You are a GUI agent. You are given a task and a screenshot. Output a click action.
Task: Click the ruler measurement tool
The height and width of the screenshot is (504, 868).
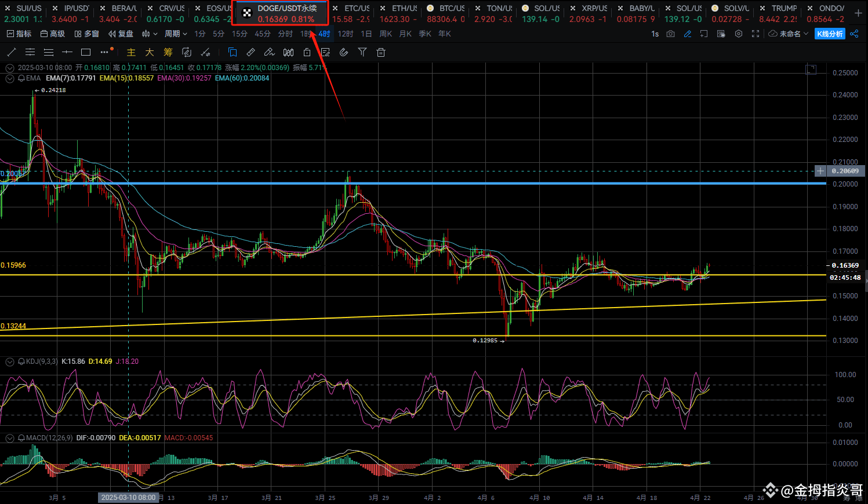pyautogui.click(x=250, y=52)
